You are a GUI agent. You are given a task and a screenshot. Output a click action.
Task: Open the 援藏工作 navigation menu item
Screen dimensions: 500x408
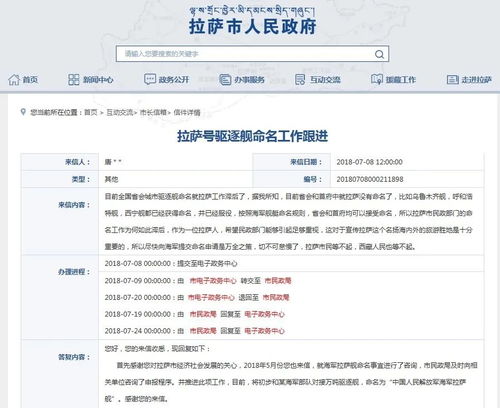(x=393, y=80)
